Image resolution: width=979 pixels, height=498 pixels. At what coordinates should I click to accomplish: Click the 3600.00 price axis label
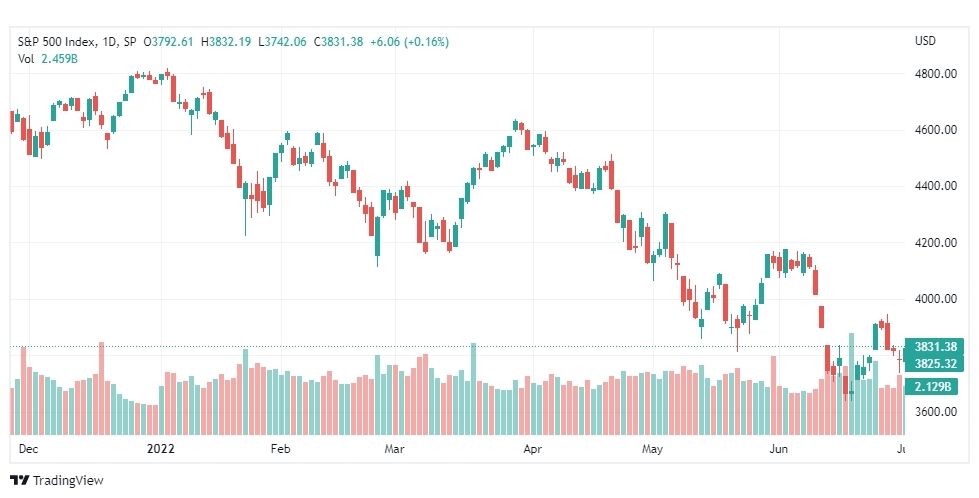[x=935, y=411]
